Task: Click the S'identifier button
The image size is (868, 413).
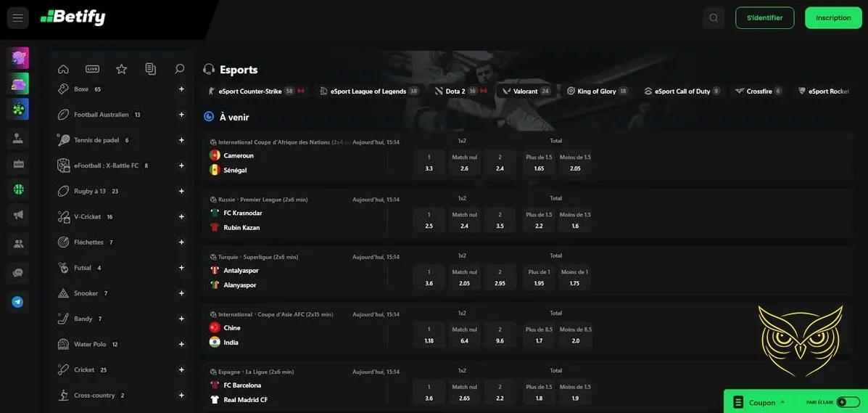Action: pos(764,18)
